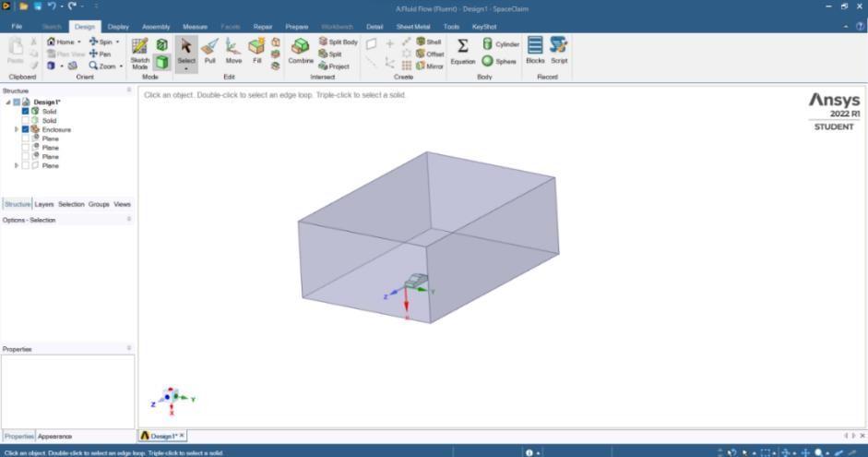The image size is (868, 457).
Task: Select the Move tool
Action: [x=233, y=52]
